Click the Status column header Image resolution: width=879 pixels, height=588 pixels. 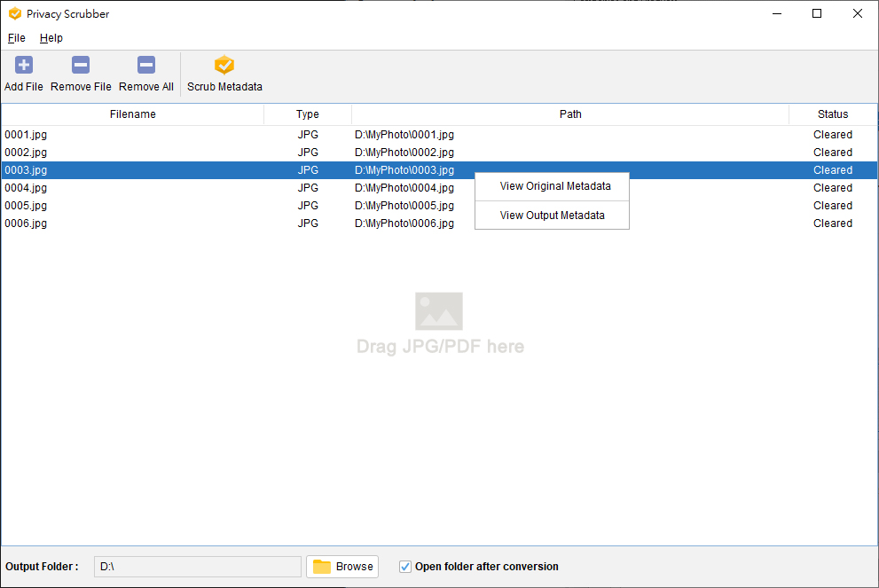tap(832, 114)
